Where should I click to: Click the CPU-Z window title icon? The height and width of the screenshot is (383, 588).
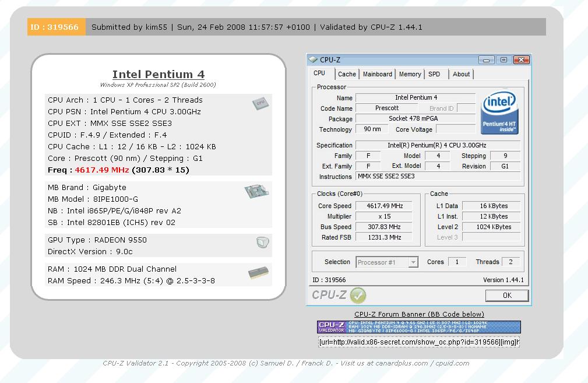pos(313,59)
